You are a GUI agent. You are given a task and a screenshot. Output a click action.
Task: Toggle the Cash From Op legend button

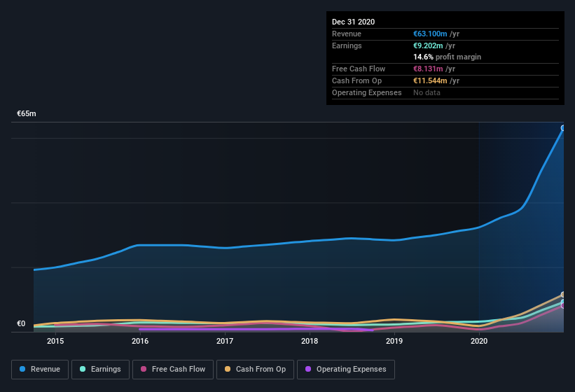[255, 370]
